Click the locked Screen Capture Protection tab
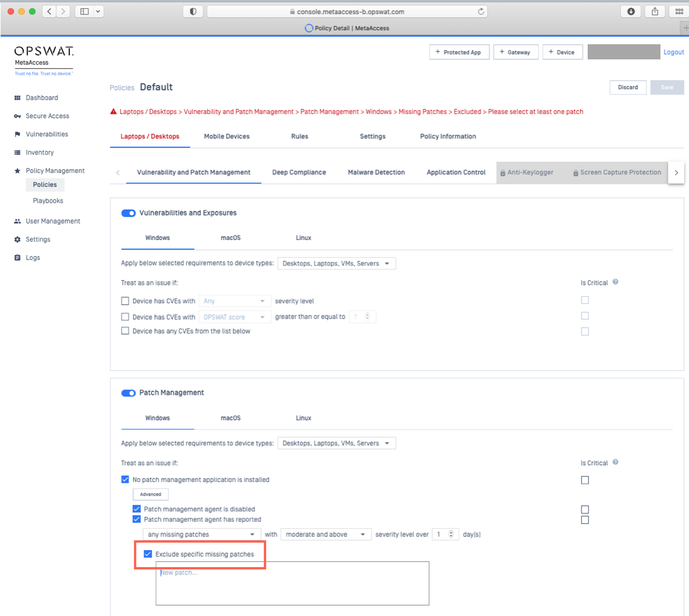This screenshot has width=689, height=616. pyautogui.click(x=617, y=173)
